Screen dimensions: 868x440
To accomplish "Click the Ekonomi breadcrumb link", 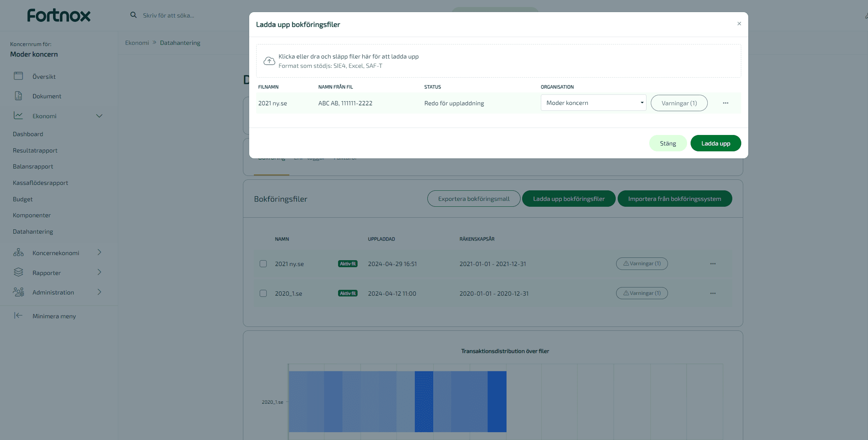I will pyautogui.click(x=137, y=43).
